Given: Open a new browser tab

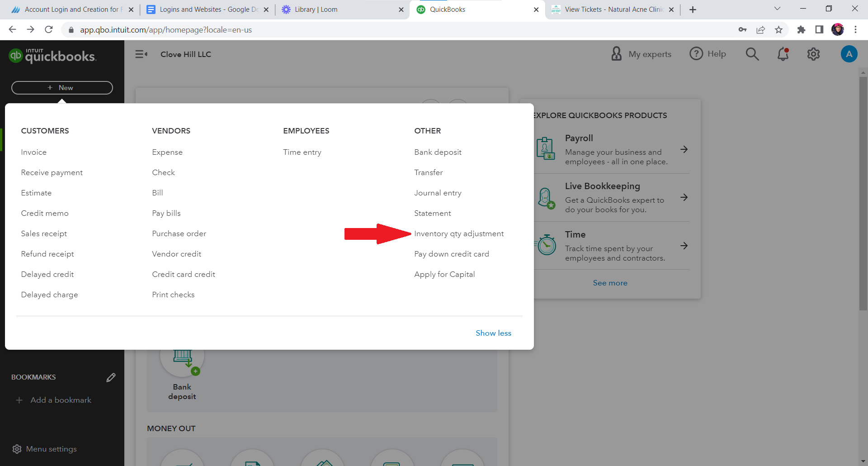Looking at the screenshot, I should click(x=693, y=10).
